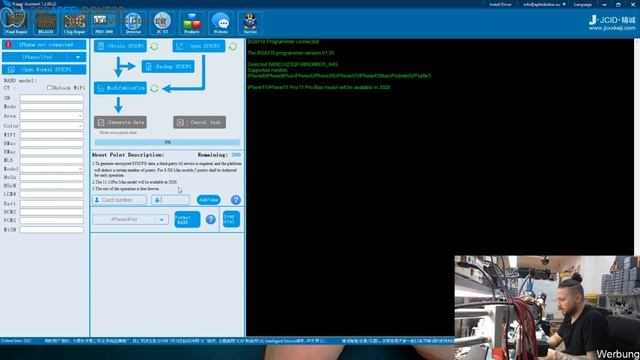The height and width of the screenshot is (360, 640).
Task: Open the PRO 1000 module
Action: click(104, 22)
